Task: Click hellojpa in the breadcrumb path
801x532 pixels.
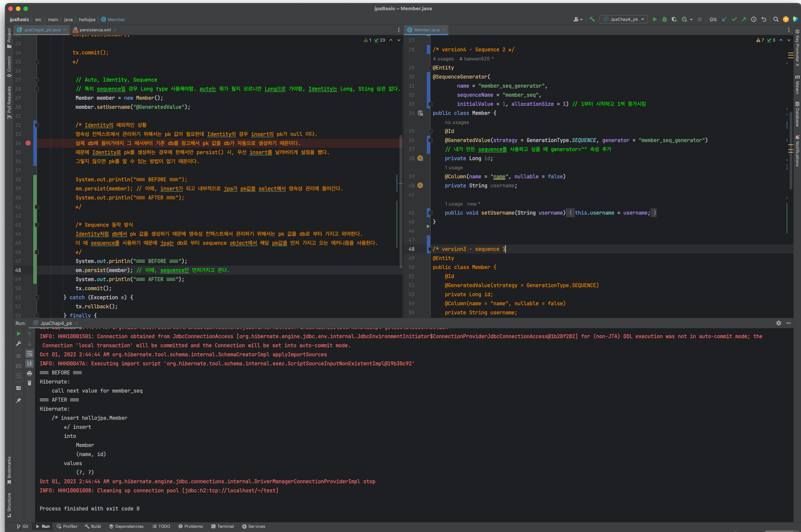Action: click(x=87, y=20)
